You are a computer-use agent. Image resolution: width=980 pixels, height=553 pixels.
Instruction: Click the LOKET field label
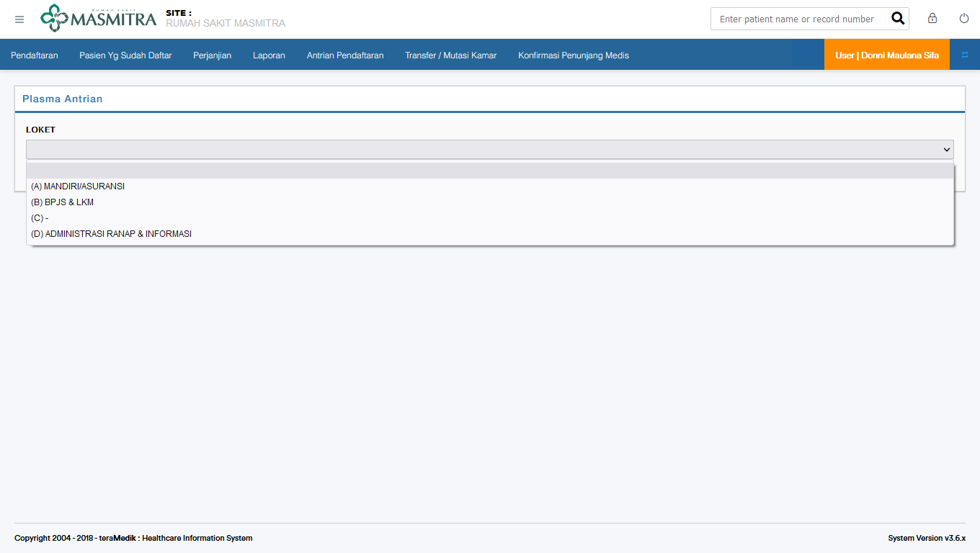(40, 130)
